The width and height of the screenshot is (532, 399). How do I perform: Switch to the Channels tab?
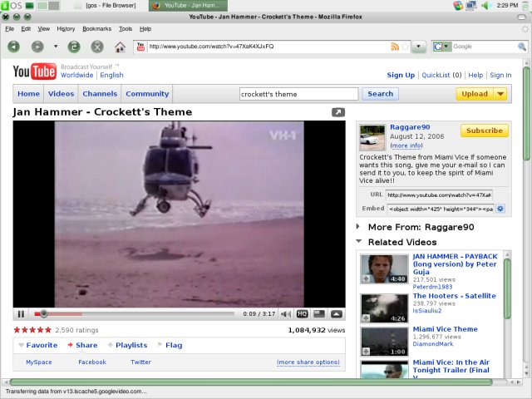pos(100,94)
